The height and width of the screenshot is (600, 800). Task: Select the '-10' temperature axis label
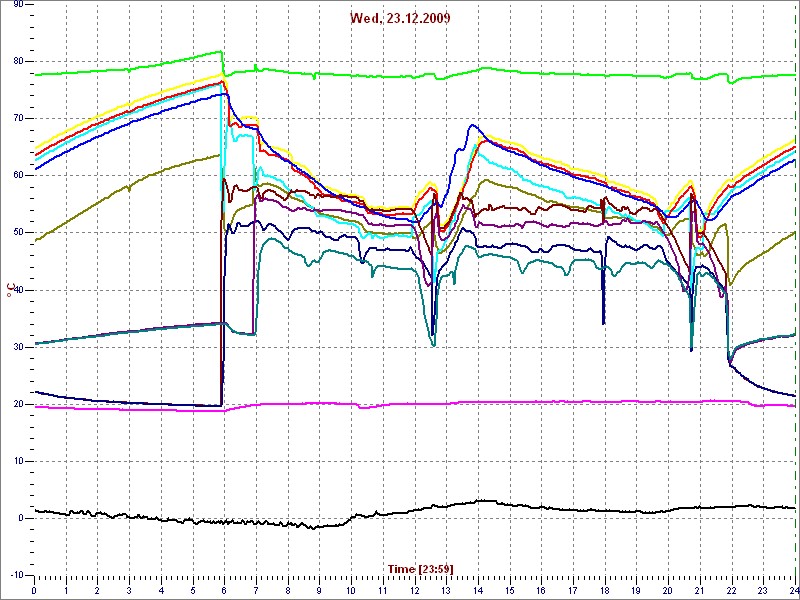point(15,576)
